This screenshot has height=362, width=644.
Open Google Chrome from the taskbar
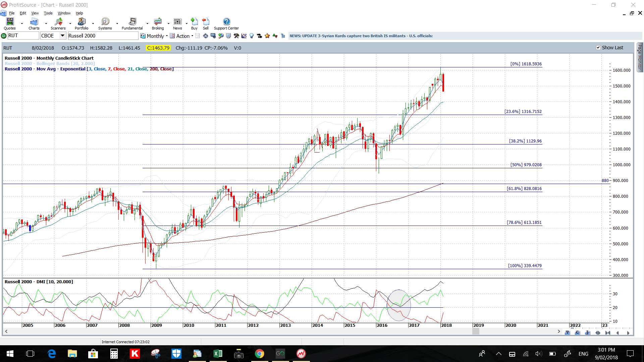[259, 354]
